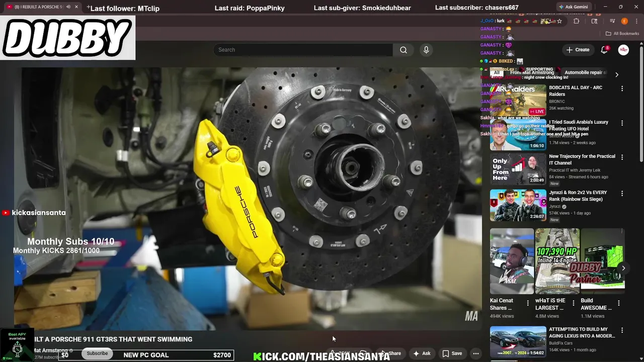Open New Trajectory for the Practical IT title
This screenshot has width=644, height=362.
(x=582, y=159)
